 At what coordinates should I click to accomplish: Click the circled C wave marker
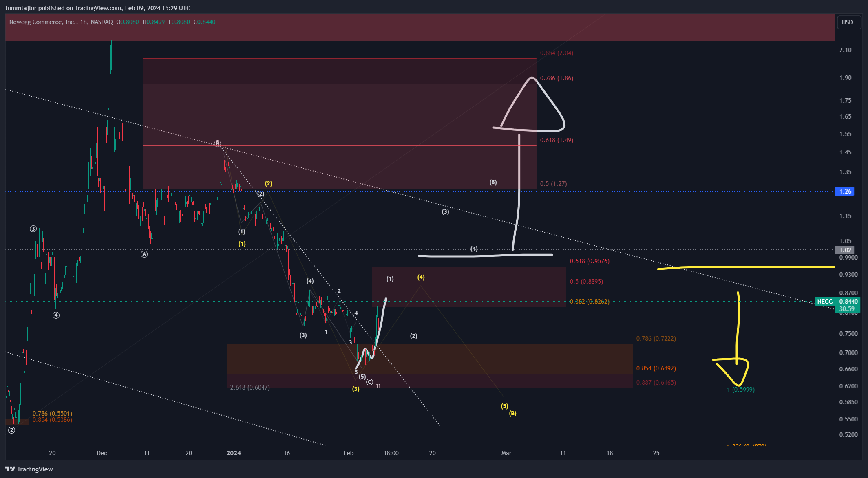pos(369,382)
